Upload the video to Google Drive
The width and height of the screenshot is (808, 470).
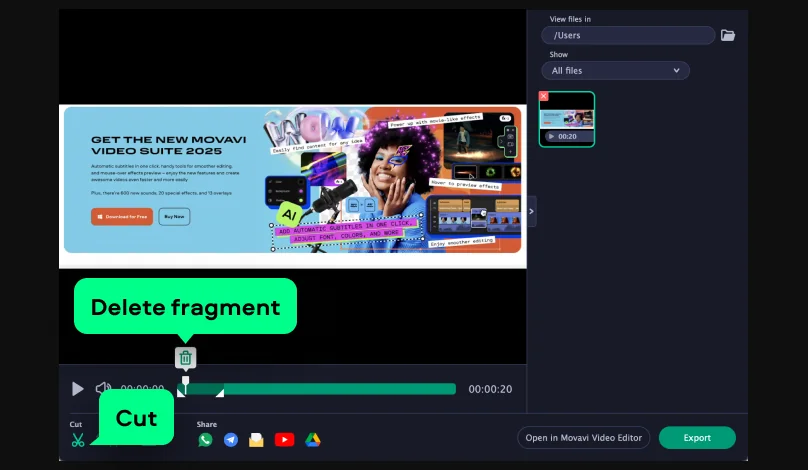(x=313, y=440)
